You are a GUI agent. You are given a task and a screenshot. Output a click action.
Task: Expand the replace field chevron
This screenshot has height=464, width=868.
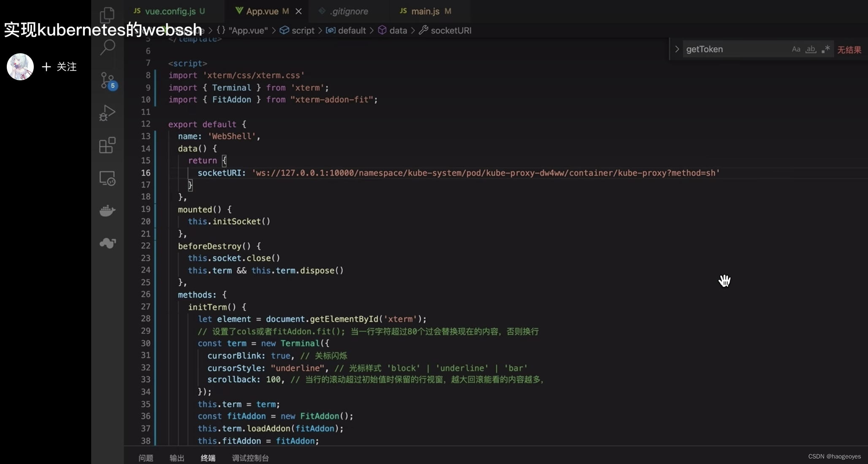677,49
